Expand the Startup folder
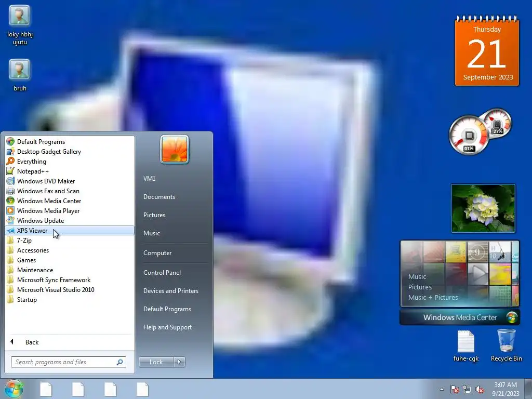Screen dimensions: 532x399 click(x=70, y=299)
